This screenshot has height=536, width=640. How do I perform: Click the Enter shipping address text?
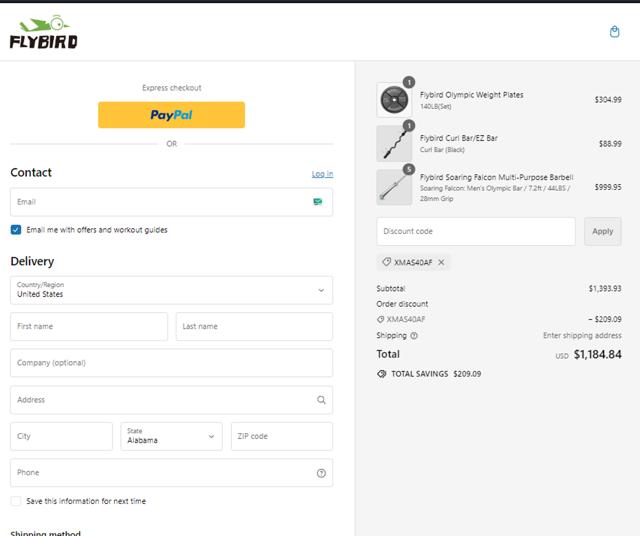click(x=582, y=336)
